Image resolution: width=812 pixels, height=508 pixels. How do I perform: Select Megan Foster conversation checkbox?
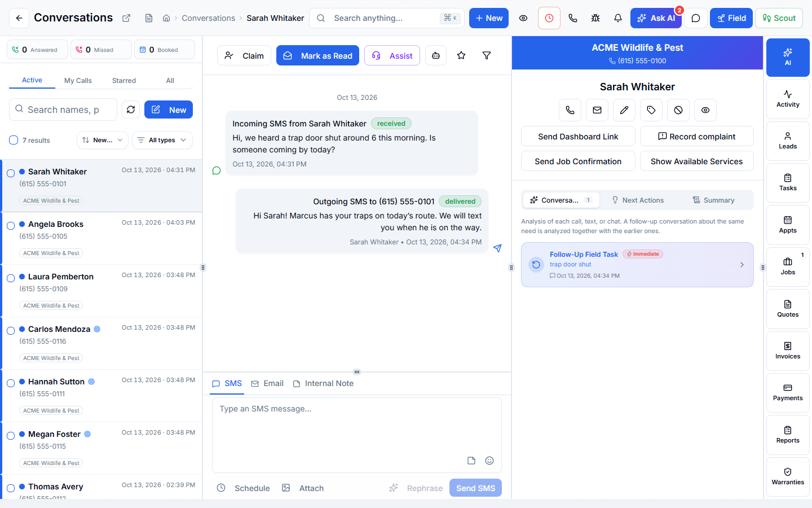point(11,436)
